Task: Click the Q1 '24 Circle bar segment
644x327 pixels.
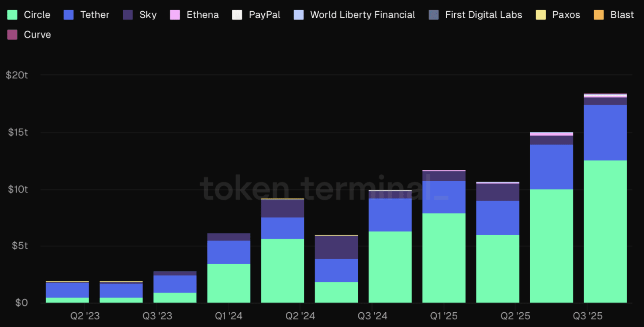Action: pyautogui.click(x=229, y=283)
